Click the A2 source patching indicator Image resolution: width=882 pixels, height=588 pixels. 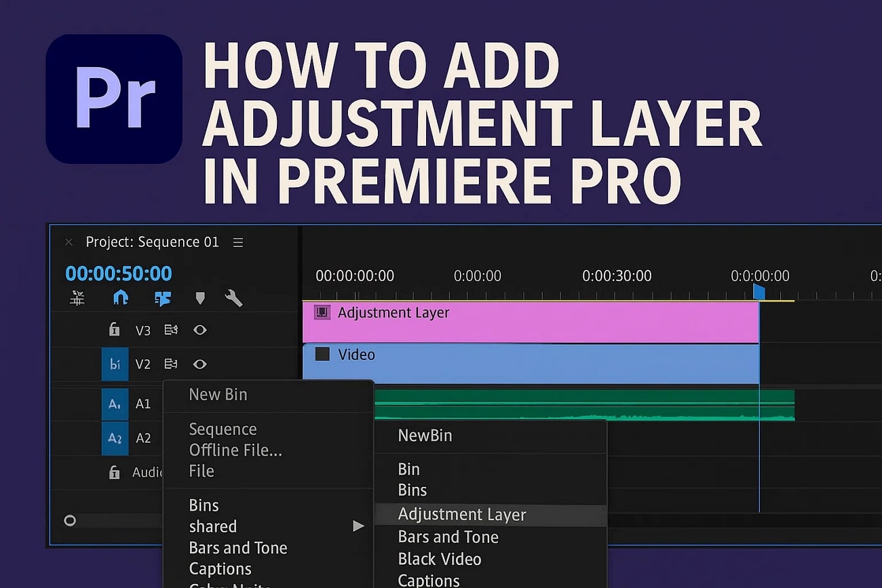point(115,438)
